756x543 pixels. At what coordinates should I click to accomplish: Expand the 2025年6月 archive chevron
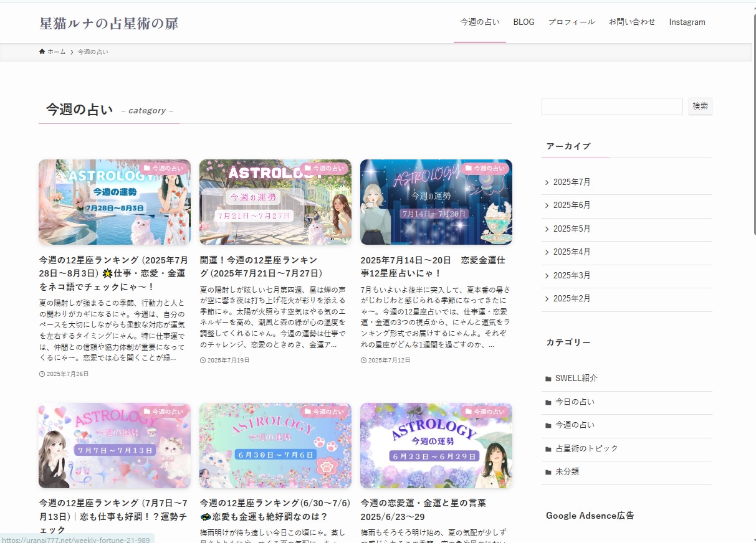point(547,205)
